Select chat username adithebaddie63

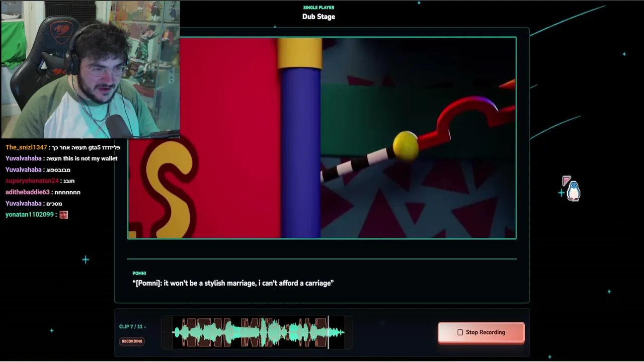(28, 192)
